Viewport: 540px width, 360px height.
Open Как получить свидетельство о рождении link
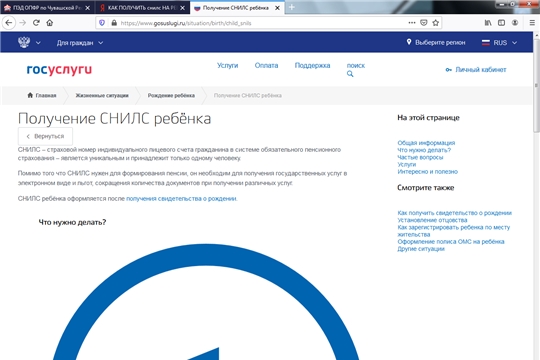(454, 213)
